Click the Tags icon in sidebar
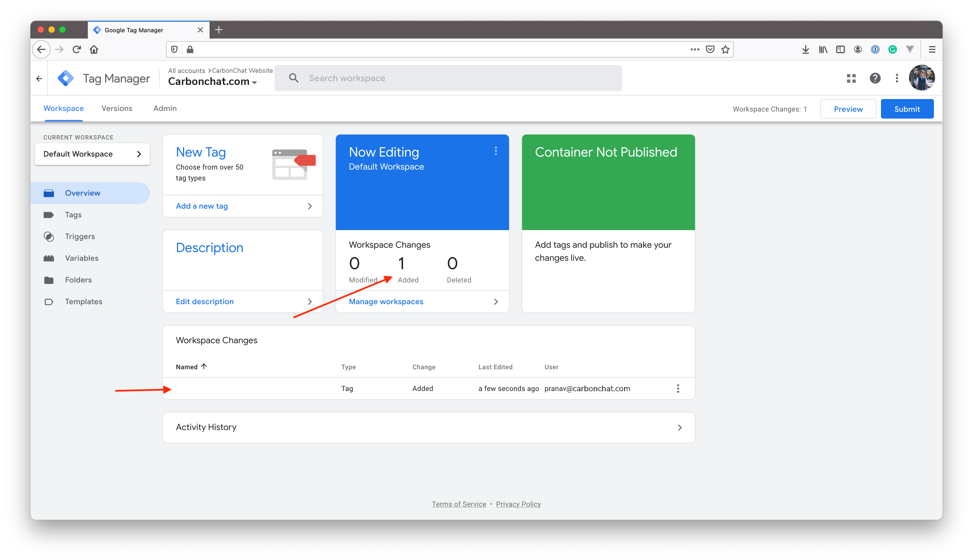 click(x=49, y=215)
